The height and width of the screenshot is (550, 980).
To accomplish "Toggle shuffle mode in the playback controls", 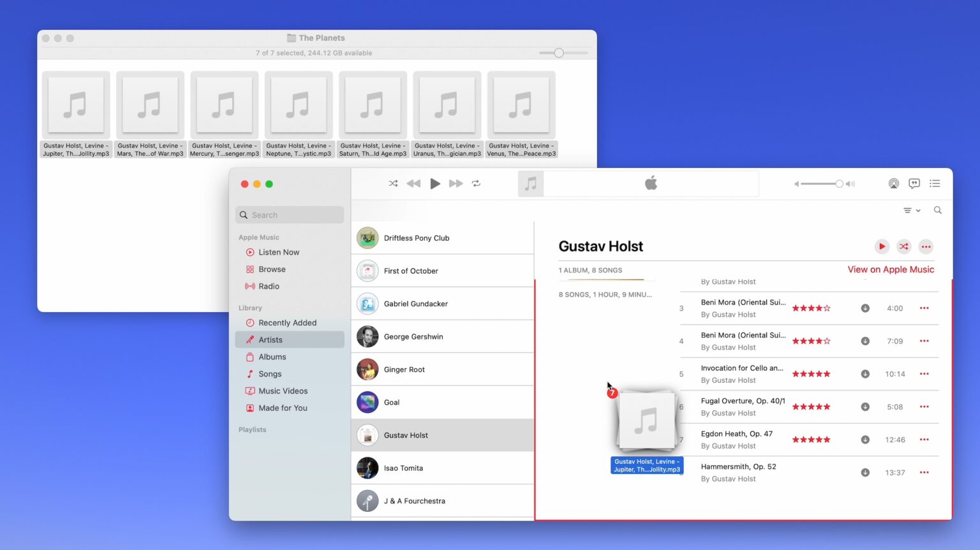I will click(393, 183).
